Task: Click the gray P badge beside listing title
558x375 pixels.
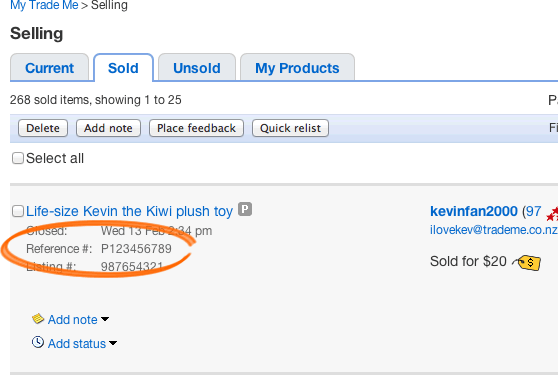Action: coord(245,209)
